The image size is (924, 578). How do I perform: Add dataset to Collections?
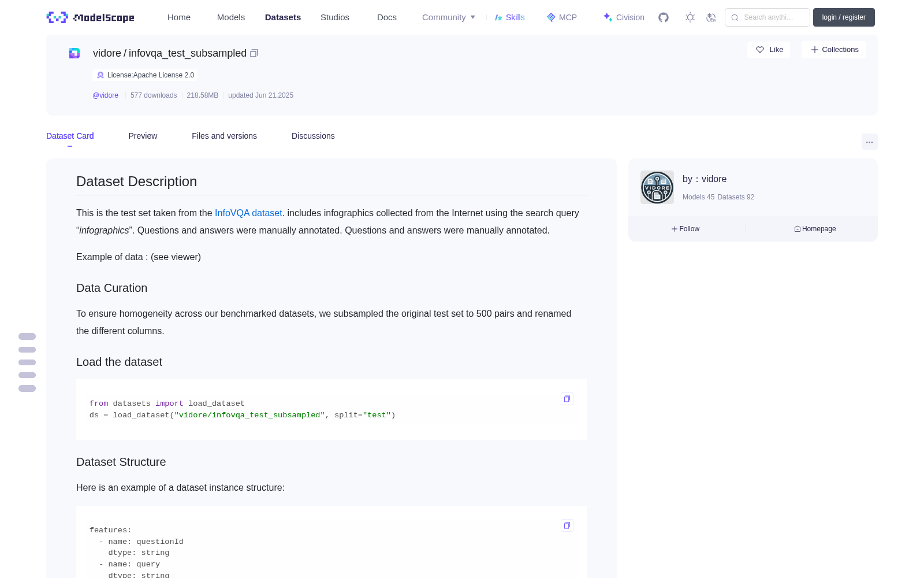834,50
